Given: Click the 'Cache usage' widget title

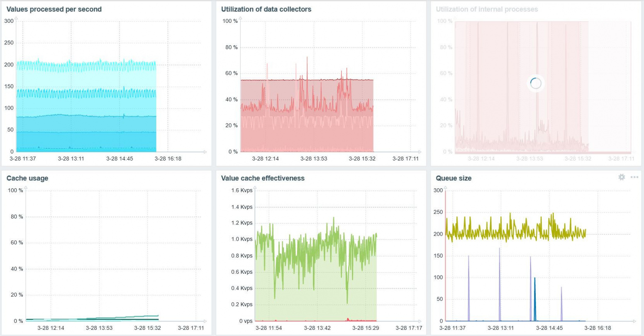Looking at the screenshot, I should (x=27, y=178).
